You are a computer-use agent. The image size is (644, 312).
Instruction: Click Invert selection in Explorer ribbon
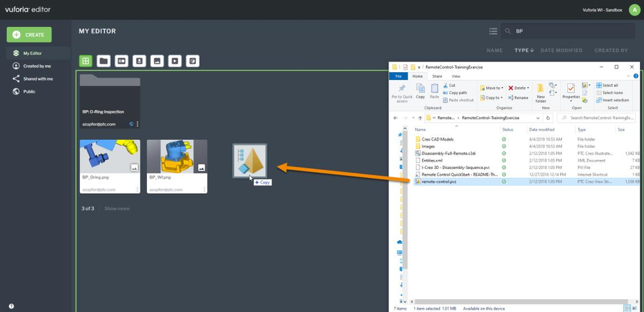point(612,100)
